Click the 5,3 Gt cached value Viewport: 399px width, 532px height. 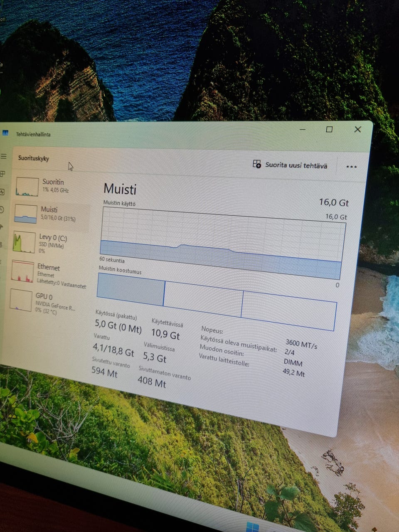coord(155,357)
